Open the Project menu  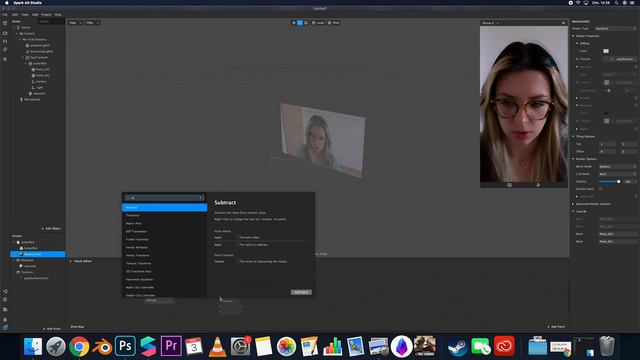(46, 15)
